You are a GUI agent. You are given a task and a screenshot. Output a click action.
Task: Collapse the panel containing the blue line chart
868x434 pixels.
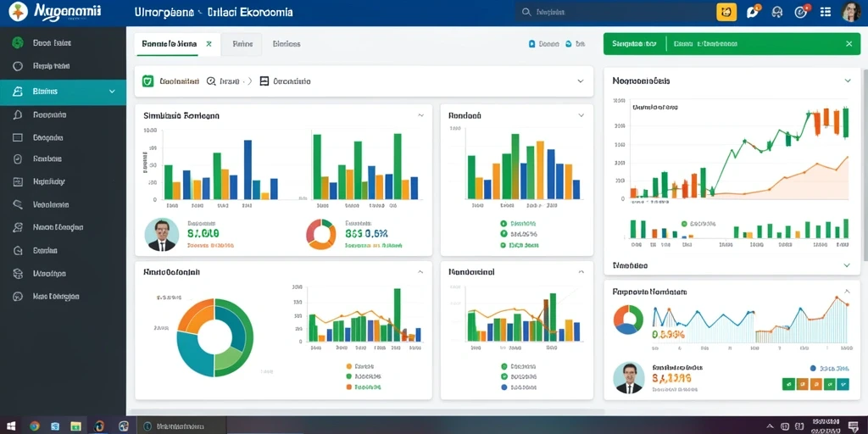(847, 292)
